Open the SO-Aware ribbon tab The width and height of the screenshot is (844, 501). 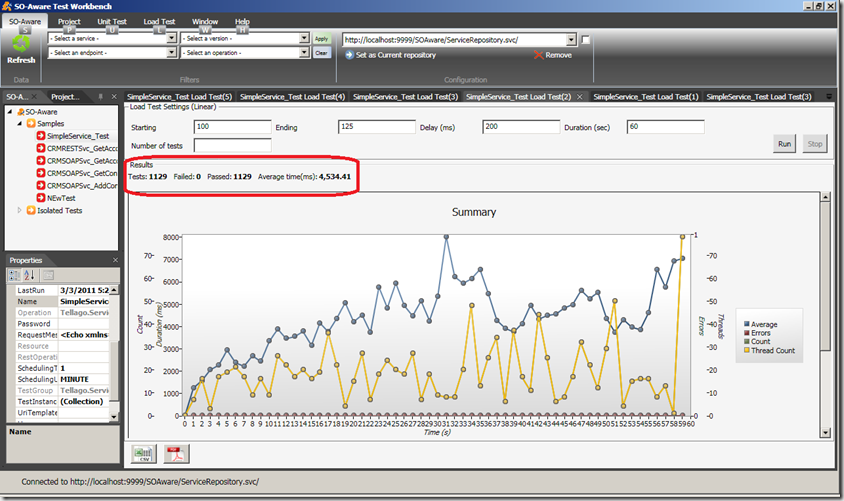[x=25, y=22]
